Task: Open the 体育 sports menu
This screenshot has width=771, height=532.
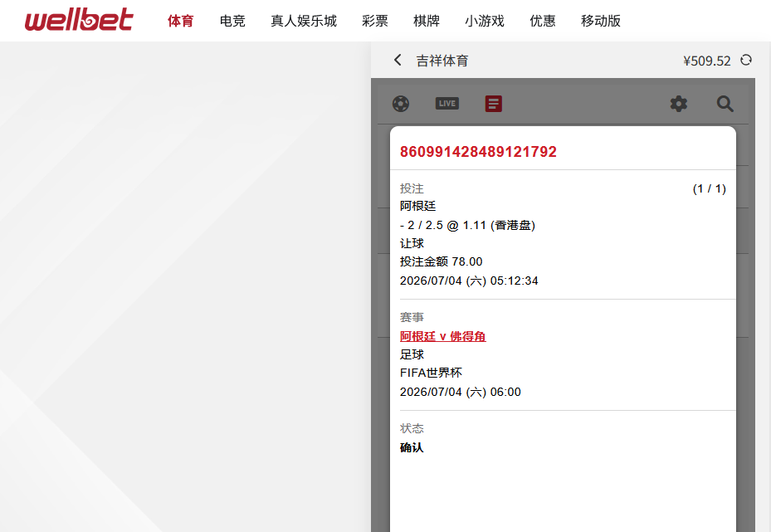Action: tap(180, 21)
